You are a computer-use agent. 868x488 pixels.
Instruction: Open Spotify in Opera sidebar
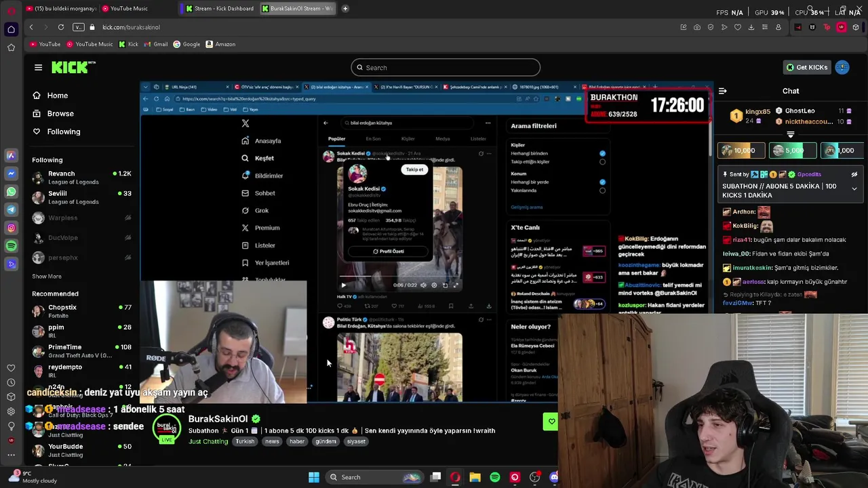(11, 246)
